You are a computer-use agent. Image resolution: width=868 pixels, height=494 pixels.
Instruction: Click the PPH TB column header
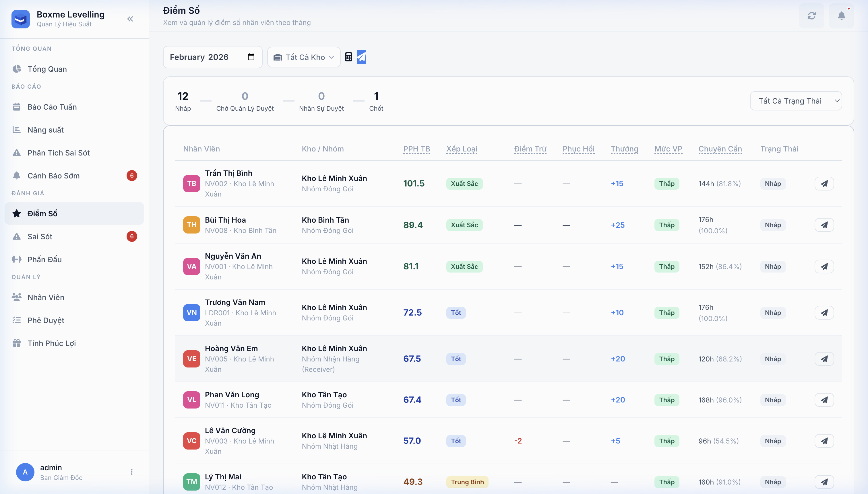tap(416, 149)
